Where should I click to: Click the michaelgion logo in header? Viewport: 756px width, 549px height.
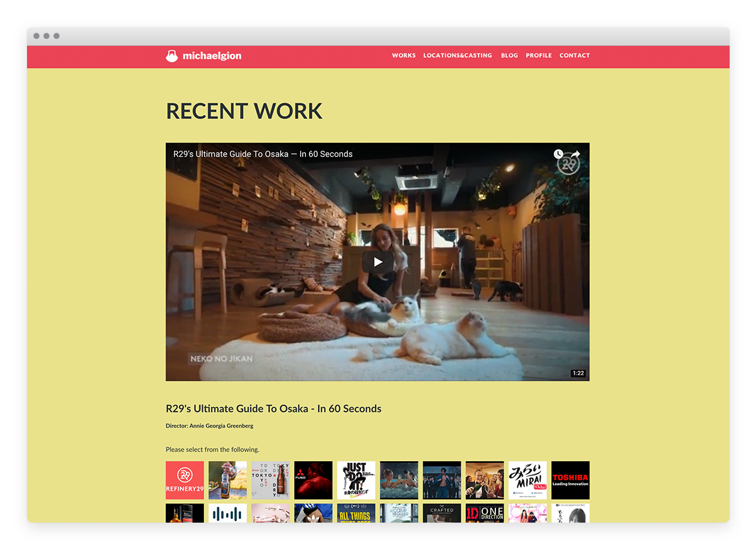tap(203, 56)
